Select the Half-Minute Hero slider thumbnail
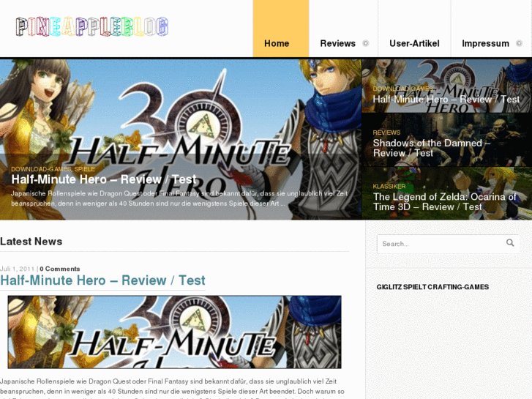 point(446,86)
